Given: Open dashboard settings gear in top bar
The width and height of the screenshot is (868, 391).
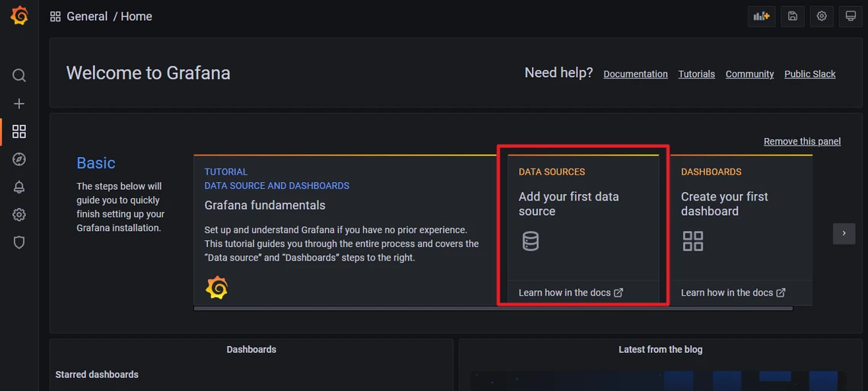Looking at the screenshot, I should point(822,16).
